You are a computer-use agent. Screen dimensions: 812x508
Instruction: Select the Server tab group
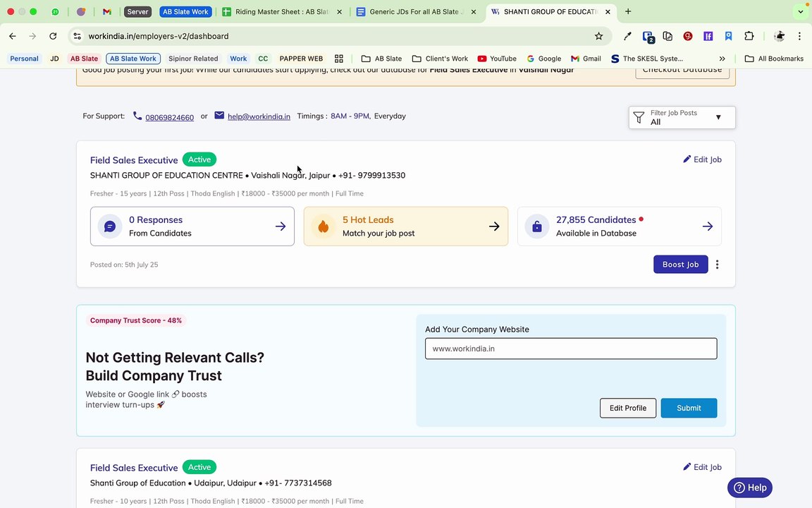(137, 11)
